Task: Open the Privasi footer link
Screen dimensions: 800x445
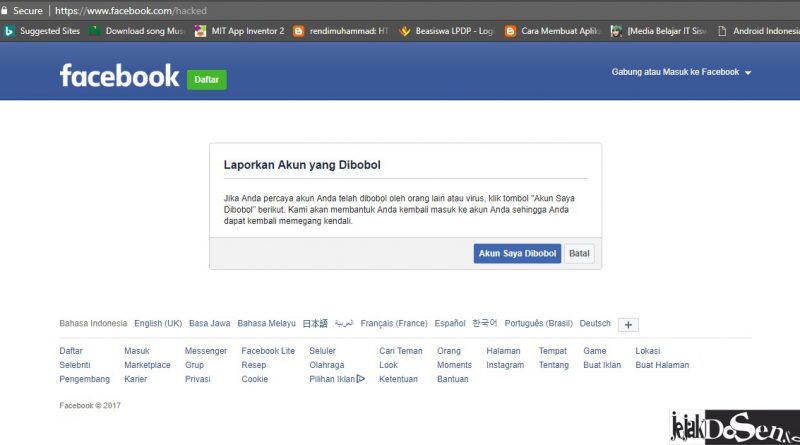Action: pos(197,379)
